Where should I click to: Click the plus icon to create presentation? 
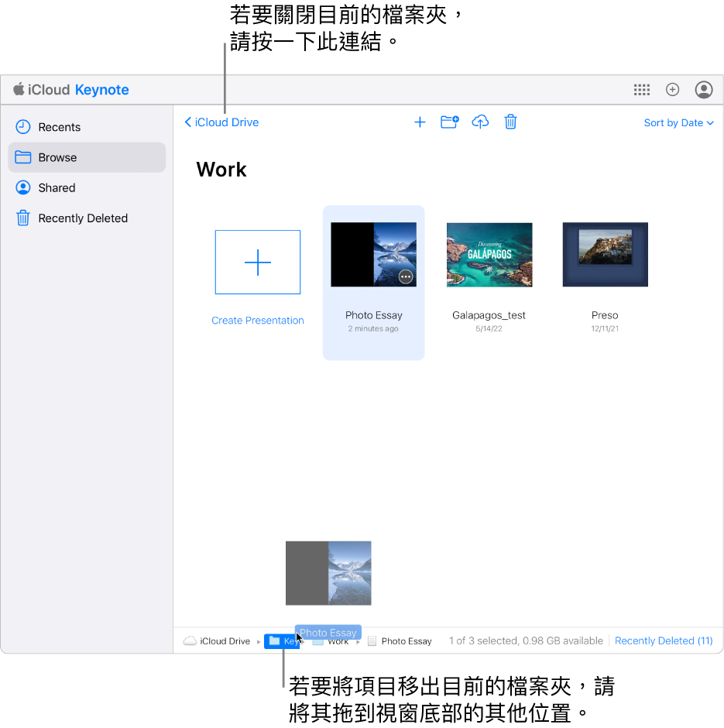point(420,122)
